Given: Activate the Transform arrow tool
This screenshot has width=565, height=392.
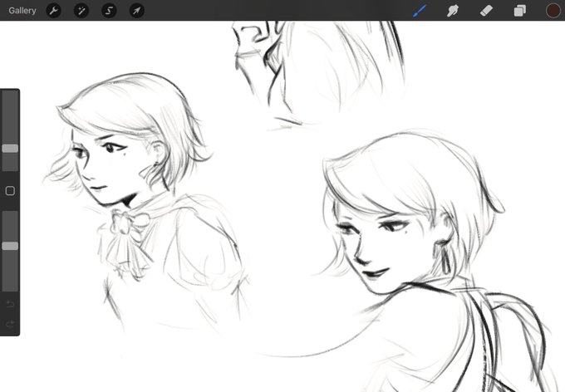Looking at the screenshot, I should tap(136, 11).
